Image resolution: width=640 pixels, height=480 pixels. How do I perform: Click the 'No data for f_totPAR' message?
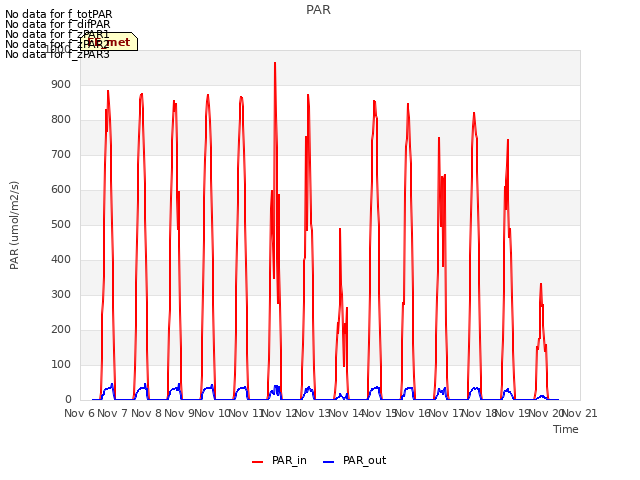(58, 14)
